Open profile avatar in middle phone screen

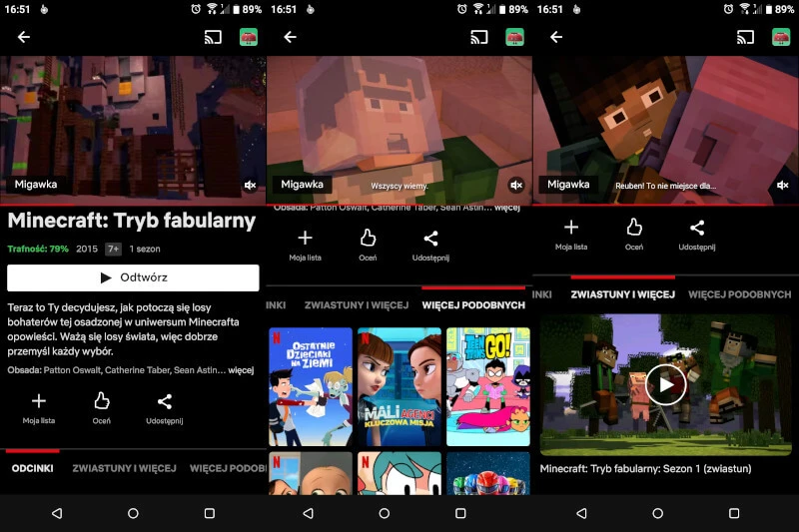click(514, 37)
